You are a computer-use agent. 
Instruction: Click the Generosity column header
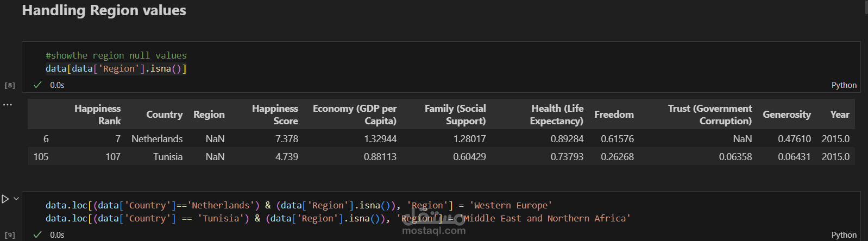click(x=787, y=115)
